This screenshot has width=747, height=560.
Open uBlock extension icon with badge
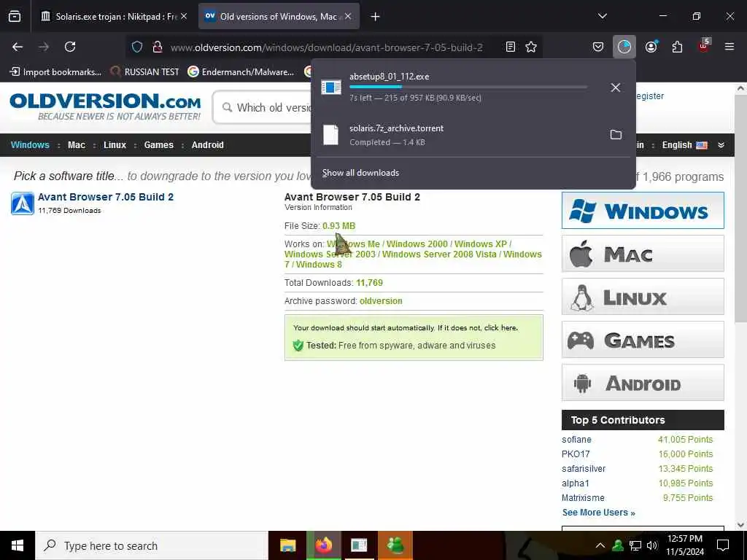point(704,46)
